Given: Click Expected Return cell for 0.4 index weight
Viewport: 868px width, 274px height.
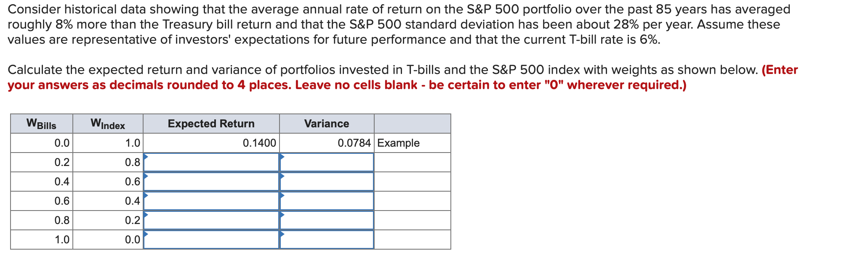Looking at the screenshot, I should click(x=211, y=201).
